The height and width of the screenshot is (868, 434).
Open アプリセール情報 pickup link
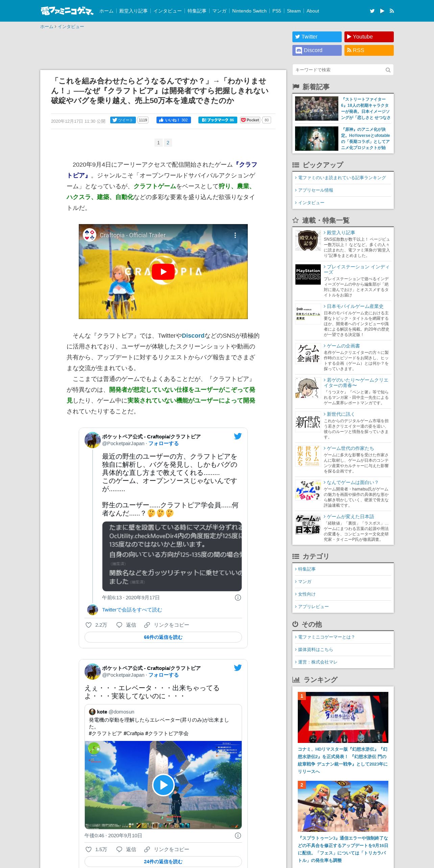(x=316, y=190)
